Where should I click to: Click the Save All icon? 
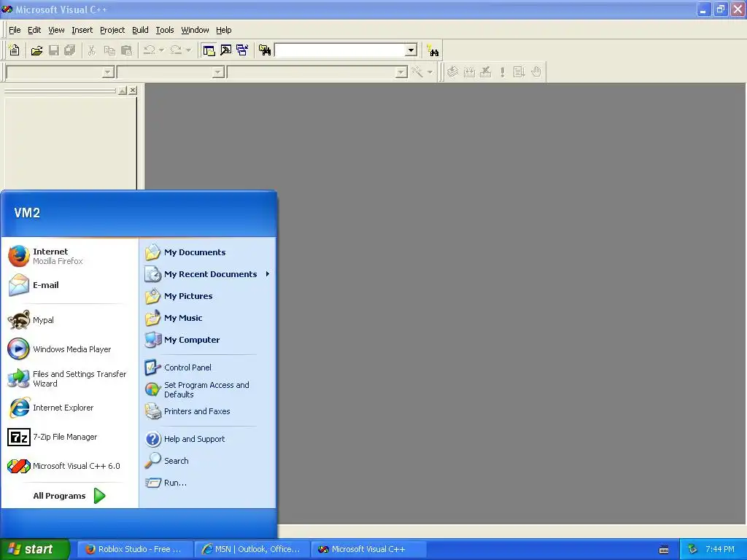pyautogui.click(x=70, y=50)
